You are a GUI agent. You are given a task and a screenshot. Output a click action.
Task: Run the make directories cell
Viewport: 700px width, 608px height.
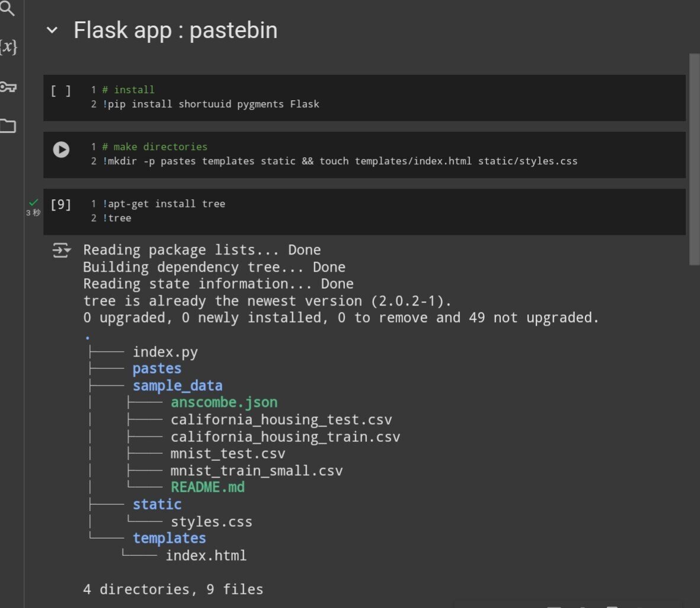point(61,149)
